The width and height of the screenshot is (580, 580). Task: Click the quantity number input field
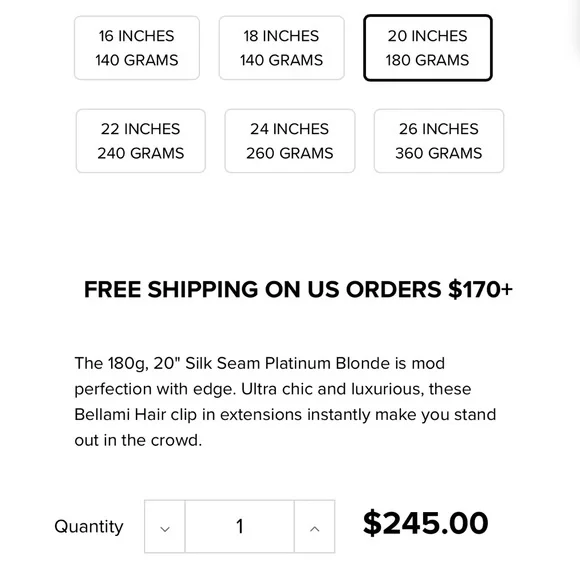point(240,526)
